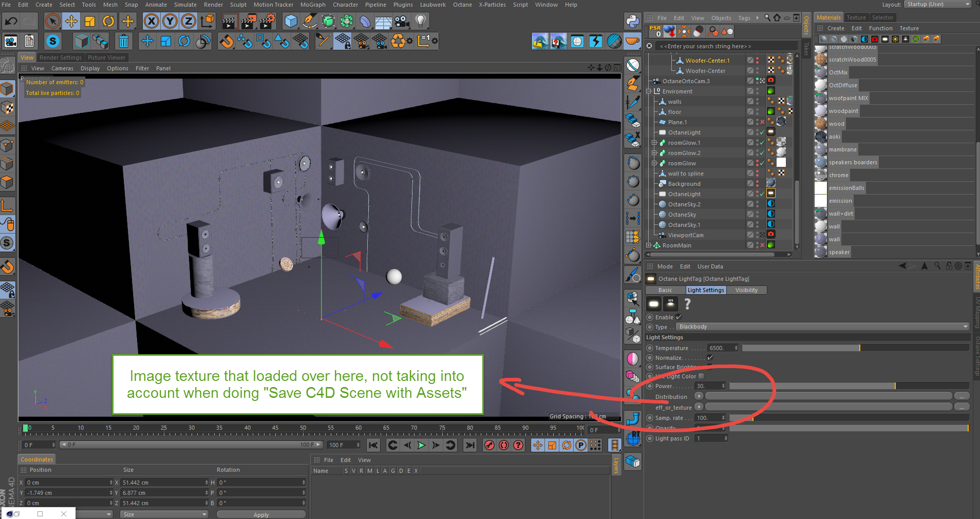Toggle the Z axis lock
Screen dimensions: 980x519
click(188, 22)
